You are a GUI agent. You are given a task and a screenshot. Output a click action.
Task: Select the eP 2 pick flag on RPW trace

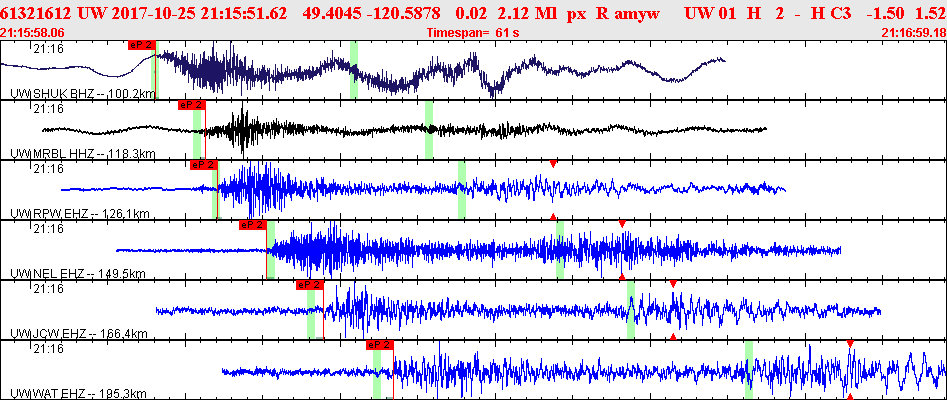204,165
